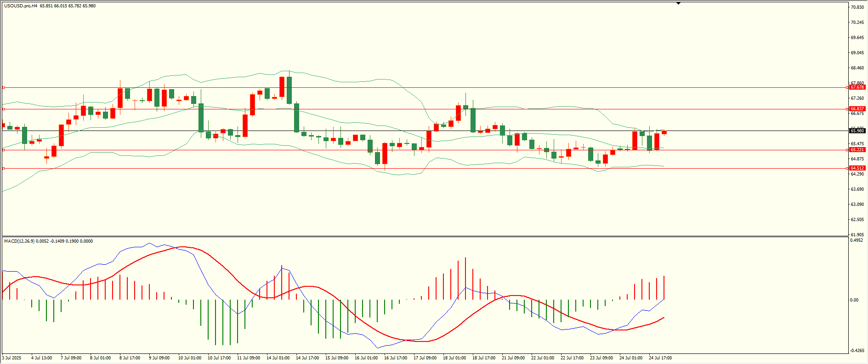Screen dimensions: 868x364
Task: Click the 10 Jul 01:00 time axis label
Action: pos(190,358)
